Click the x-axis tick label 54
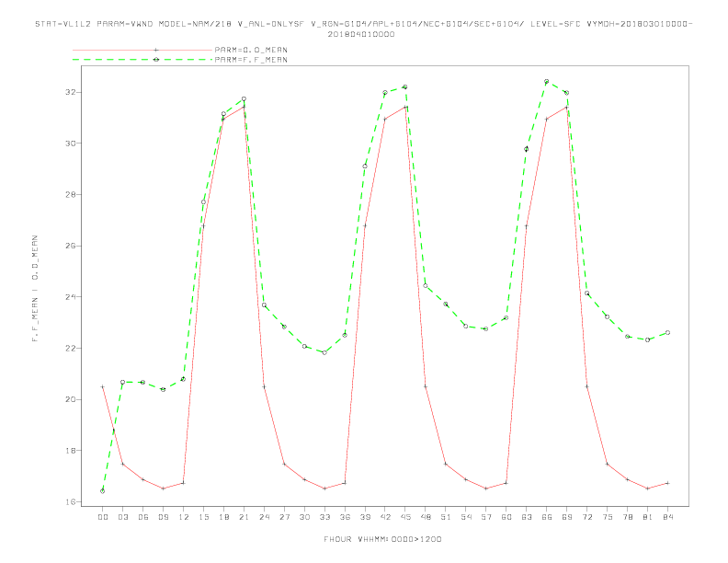The image size is (728, 563). [466, 517]
